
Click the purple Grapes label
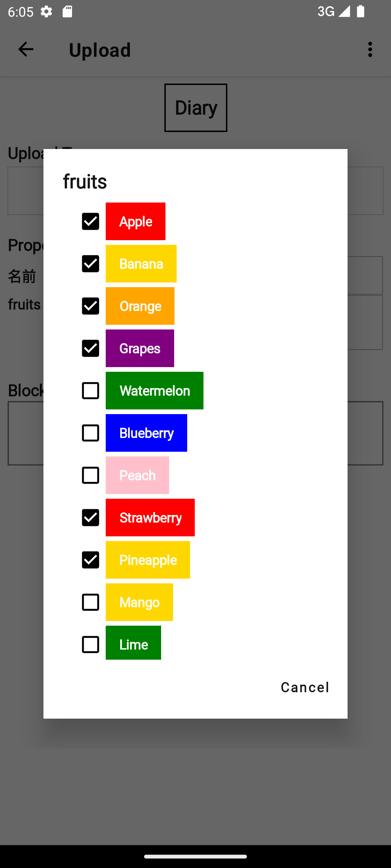140,348
